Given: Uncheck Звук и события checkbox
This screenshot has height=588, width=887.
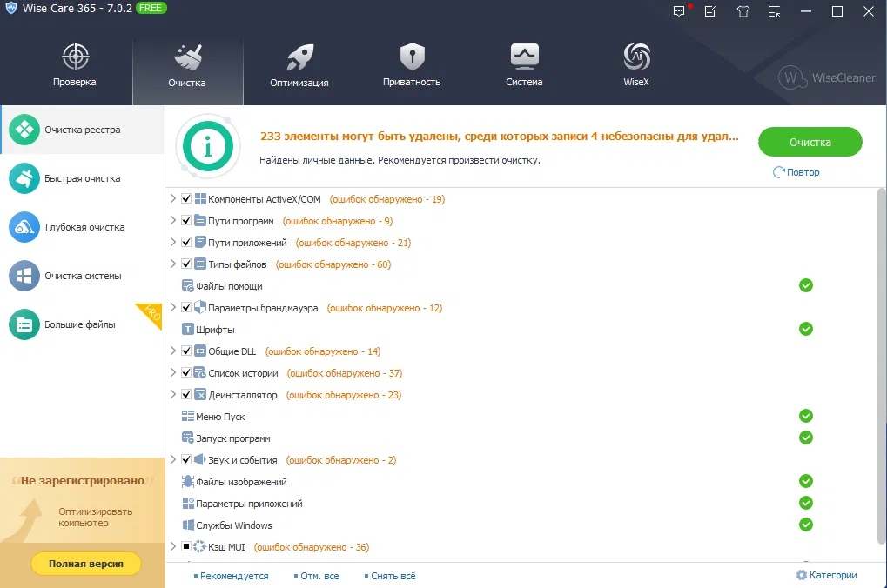Looking at the screenshot, I should pos(186,459).
